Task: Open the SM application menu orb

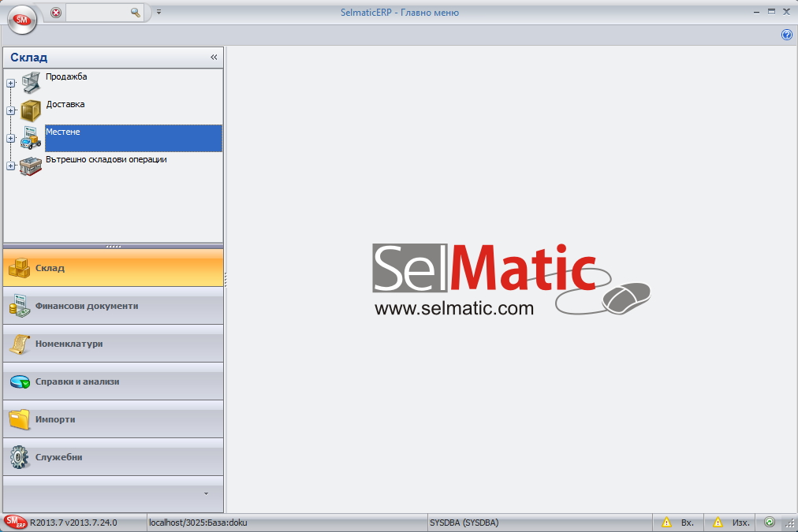Action: point(22,20)
